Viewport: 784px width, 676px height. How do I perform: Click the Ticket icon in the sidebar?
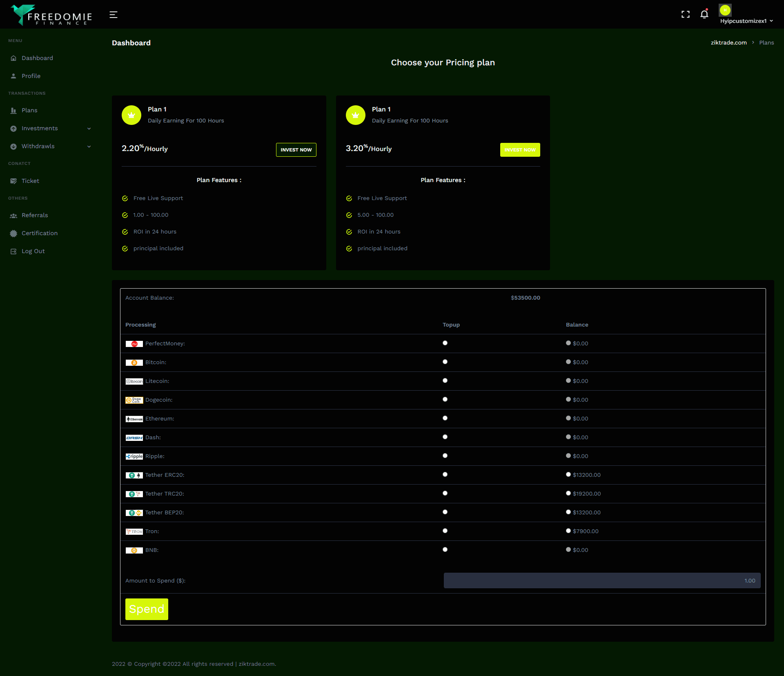[13, 181]
